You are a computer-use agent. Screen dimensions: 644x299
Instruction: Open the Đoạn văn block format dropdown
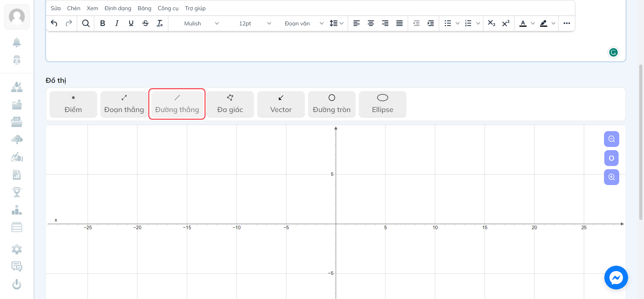[304, 23]
